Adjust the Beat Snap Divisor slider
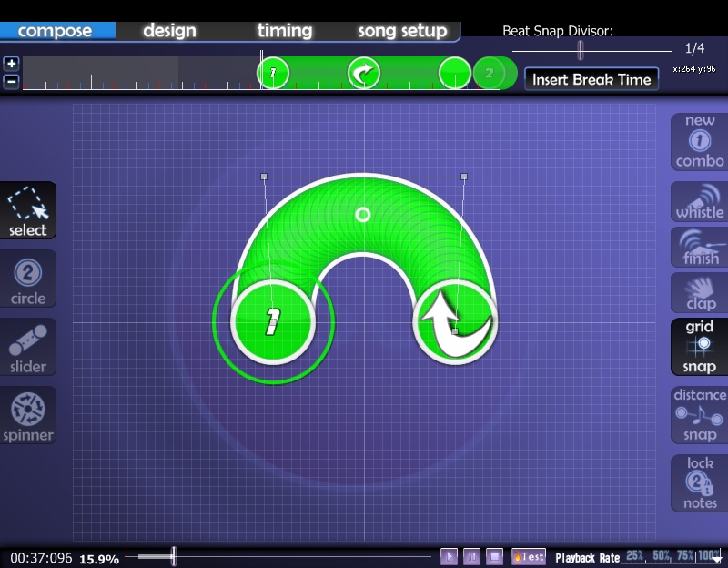The width and height of the screenshot is (728, 568). tap(581, 50)
